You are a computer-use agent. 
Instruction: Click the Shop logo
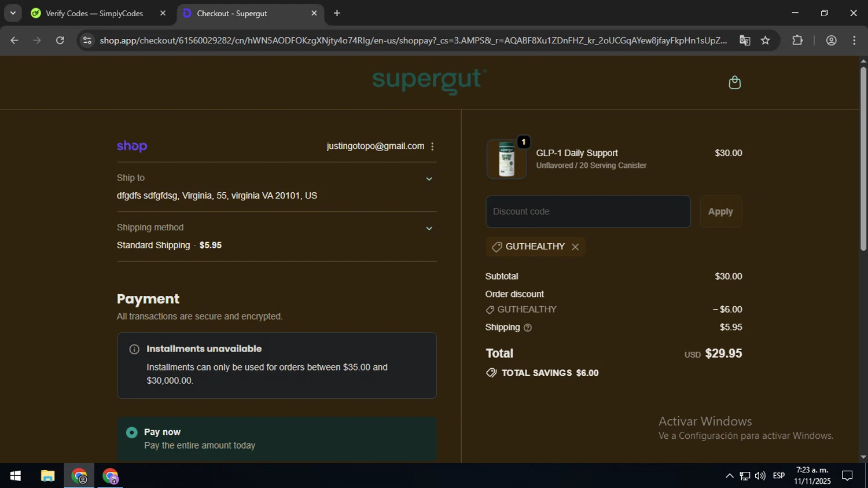point(132,146)
